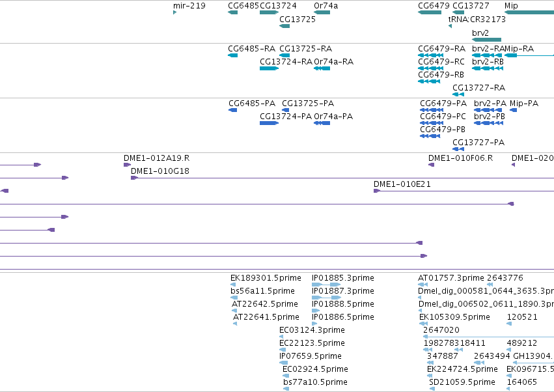Screen dimensions: 554x392
Task: Click EST IP01887.3prime
Action: click(342, 291)
